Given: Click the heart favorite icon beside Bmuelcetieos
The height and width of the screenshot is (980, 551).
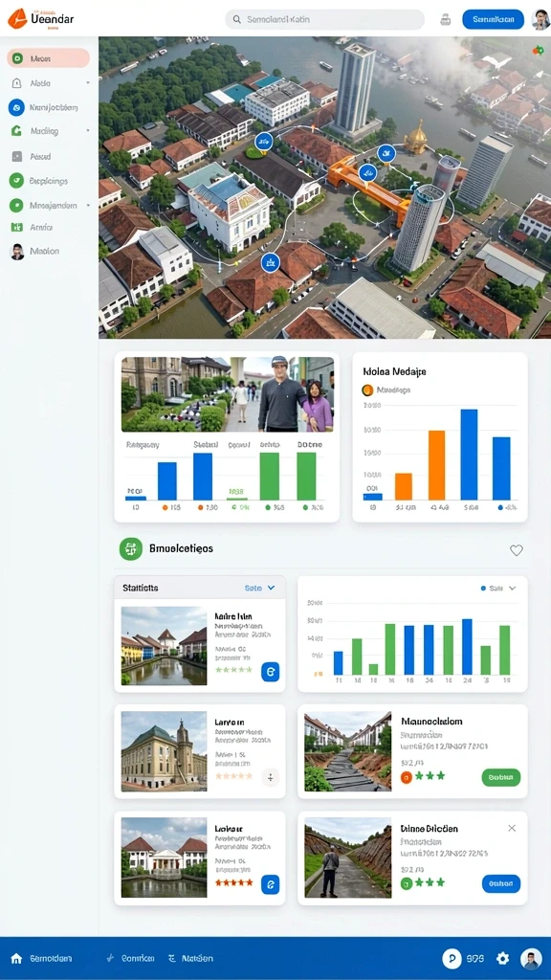Looking at the screenshot, I should (x=516, y=550).
